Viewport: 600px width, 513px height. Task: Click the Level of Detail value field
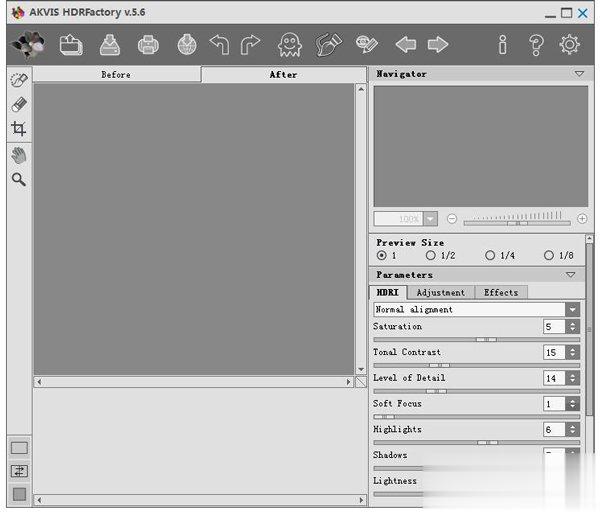pos(554,378)
